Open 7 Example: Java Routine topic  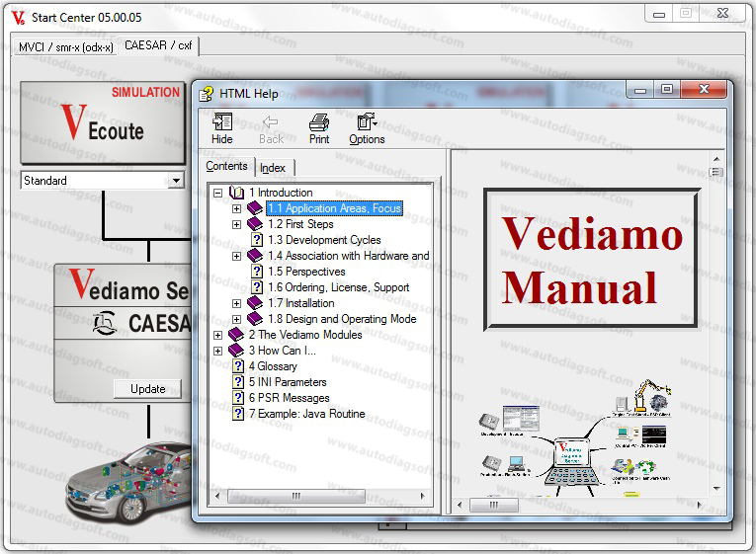pos(307,414)
